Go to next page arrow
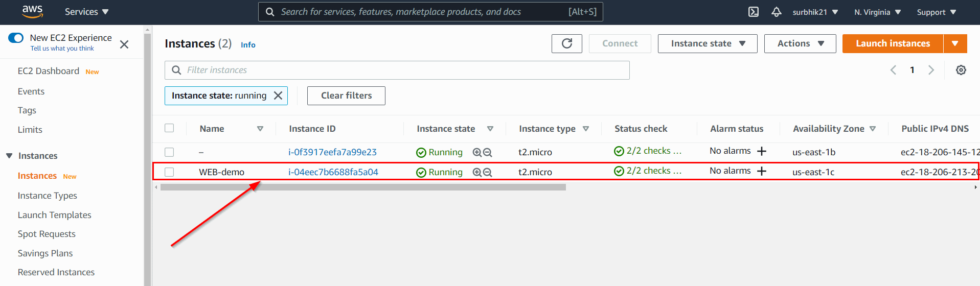Screen dimensions: 980x286 pyautogui.click(x=931, y=70)
